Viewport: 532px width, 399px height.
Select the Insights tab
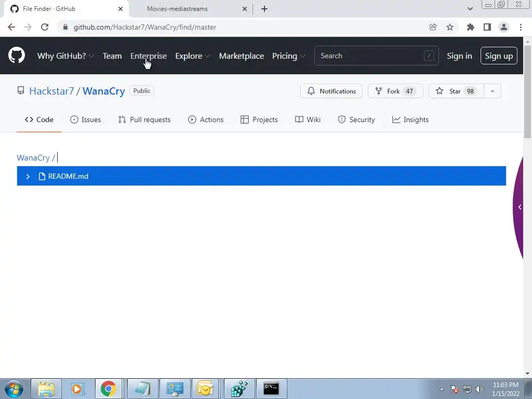(x=410, y=119)
